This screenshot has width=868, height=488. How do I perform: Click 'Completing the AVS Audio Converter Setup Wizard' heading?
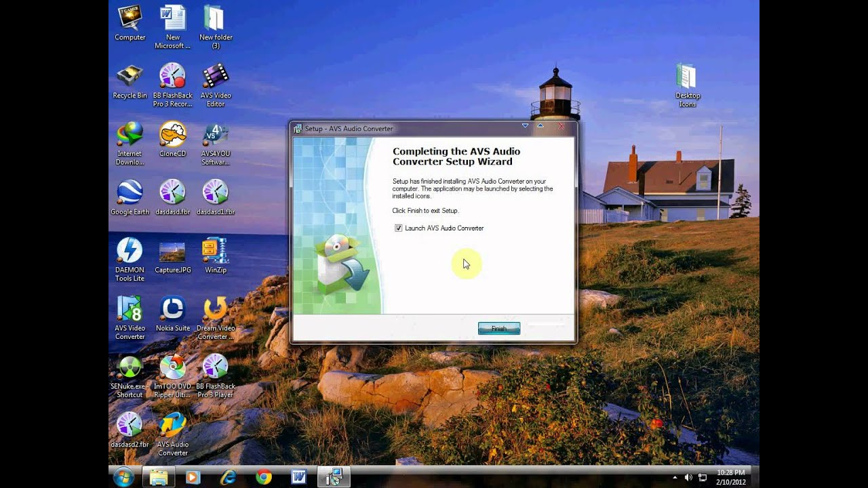456,157
